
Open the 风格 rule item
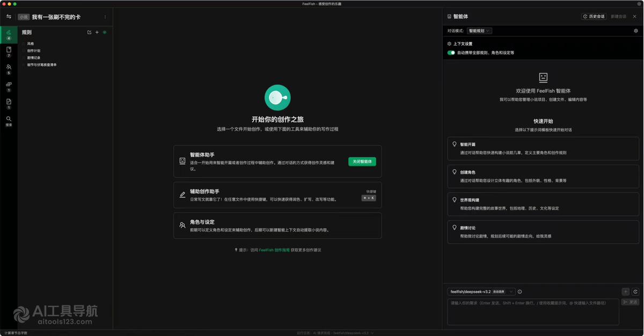pos(31,44)
